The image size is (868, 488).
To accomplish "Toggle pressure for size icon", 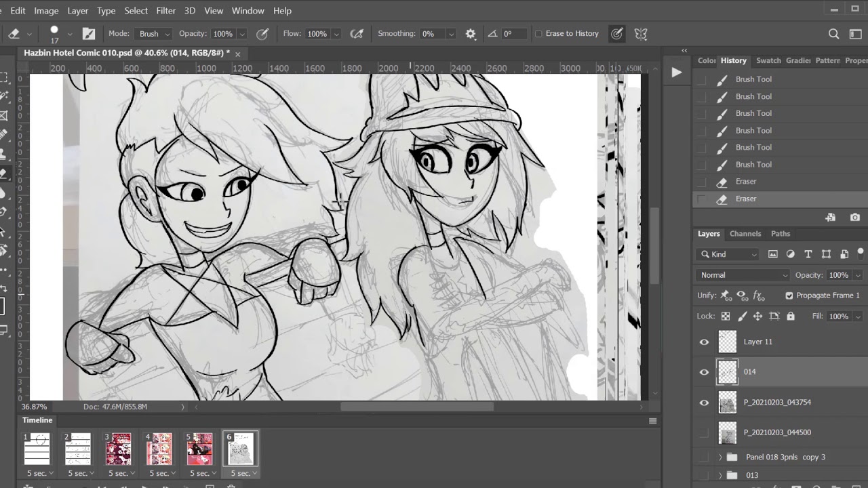I will point(616,33).
